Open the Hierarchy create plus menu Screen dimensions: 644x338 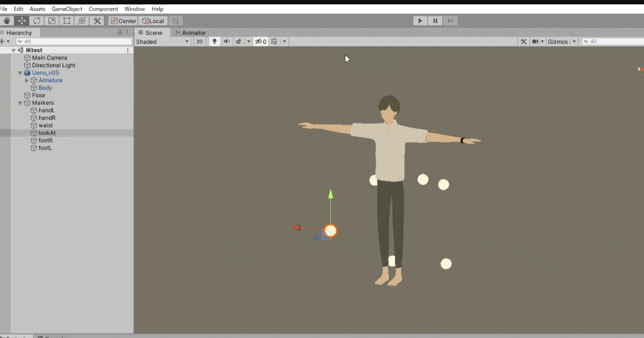[5, 42]
